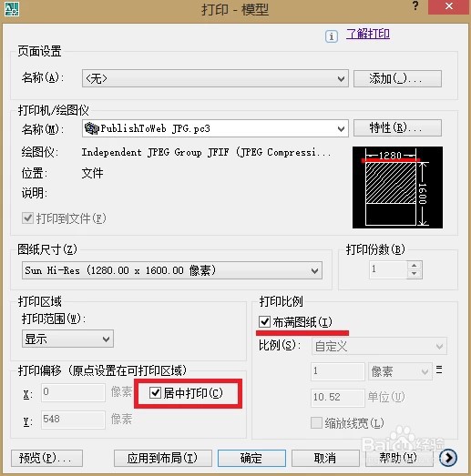
Task: Click the 预览(P) button
Action: 46,458
